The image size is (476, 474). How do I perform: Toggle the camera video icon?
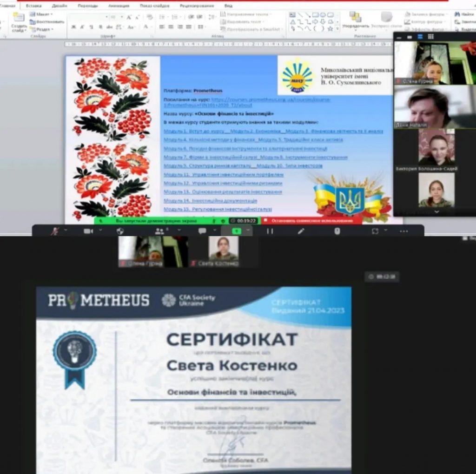[88, 231]
